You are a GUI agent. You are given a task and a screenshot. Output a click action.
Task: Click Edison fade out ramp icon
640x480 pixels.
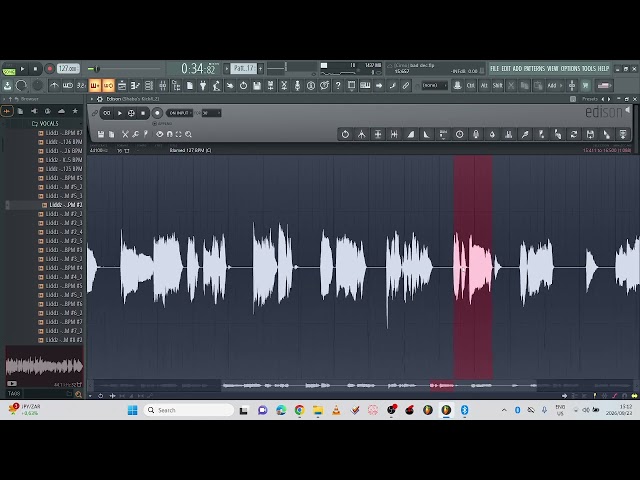pos(427,134)
